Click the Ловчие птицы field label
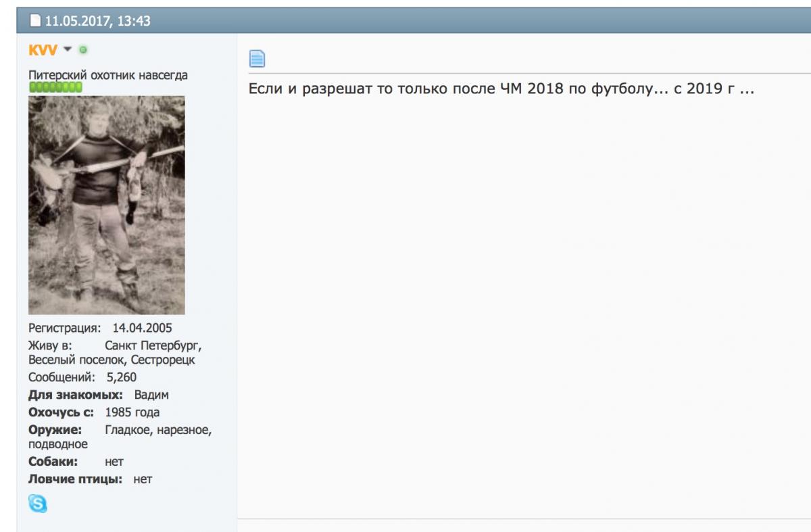Screen dimensions: 811x532 pyautogui.click(x=75, y=479)
